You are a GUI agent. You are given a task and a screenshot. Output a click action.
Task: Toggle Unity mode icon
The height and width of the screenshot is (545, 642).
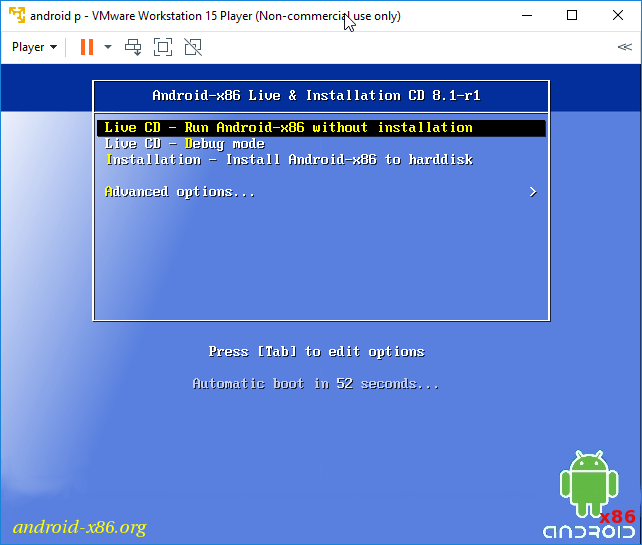193,47
